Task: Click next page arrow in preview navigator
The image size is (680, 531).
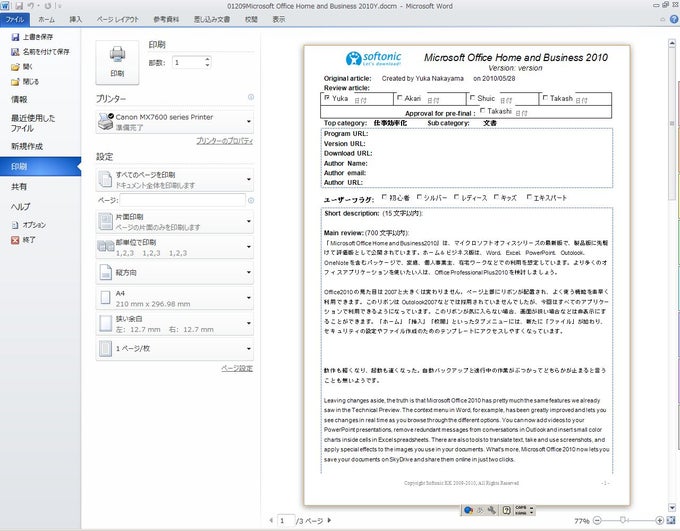Action: click(x=329, y=520)
